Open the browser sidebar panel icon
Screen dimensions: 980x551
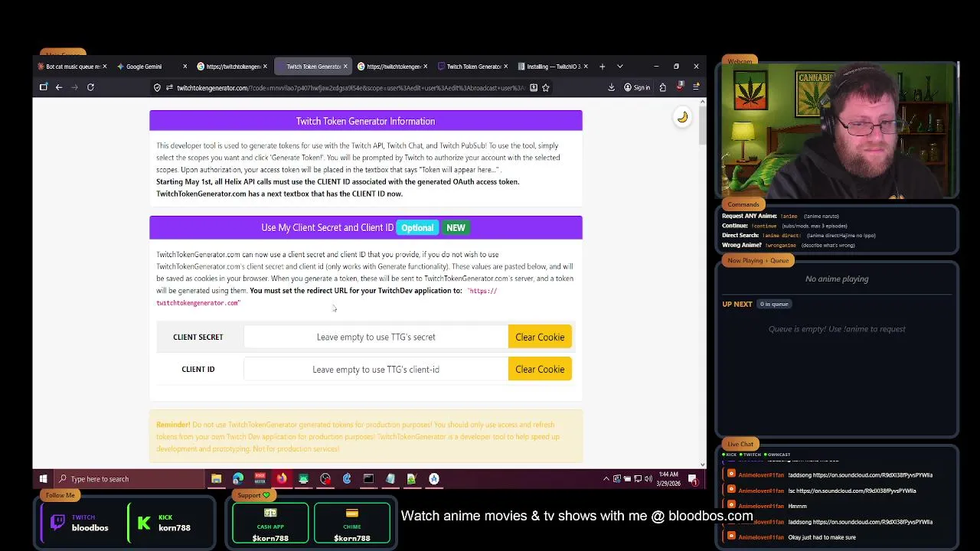(44, 87)
